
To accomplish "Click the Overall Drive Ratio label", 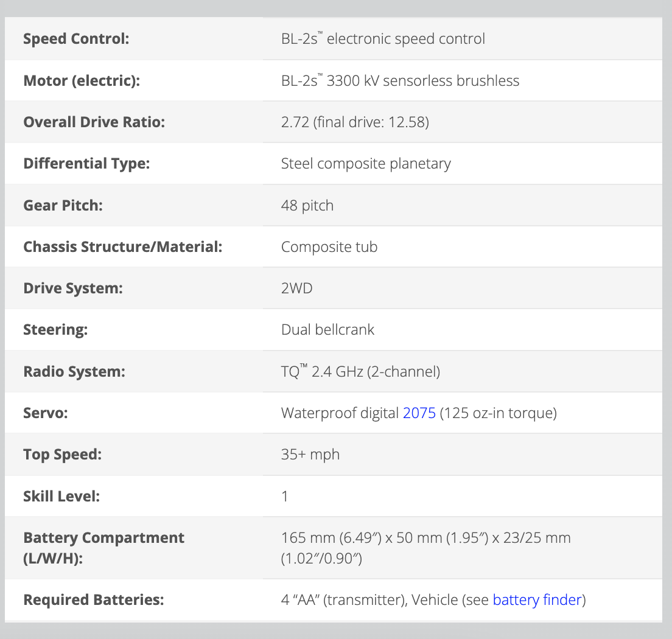I will tap(94, 122).
